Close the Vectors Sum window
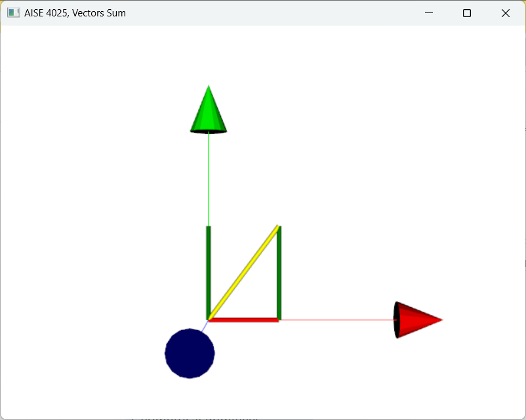The image size is (526, 420). 505,12
